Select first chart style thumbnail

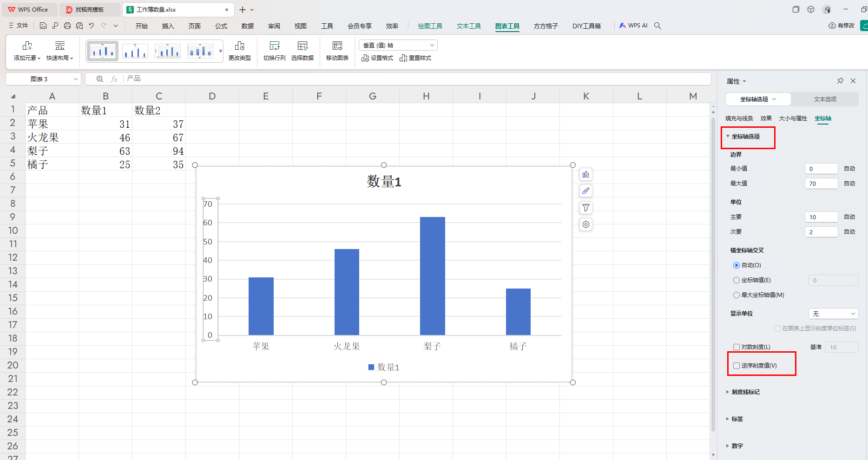pyautogui.click(x=103, y=51)
